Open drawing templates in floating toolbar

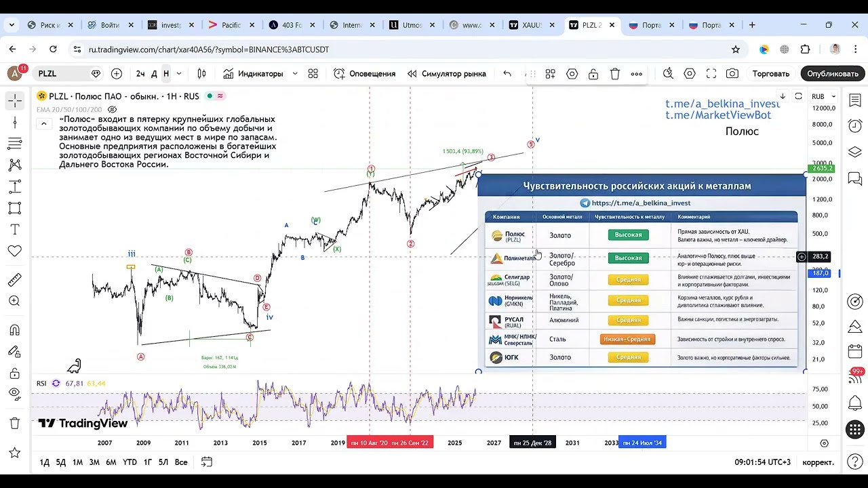(551, 74)
